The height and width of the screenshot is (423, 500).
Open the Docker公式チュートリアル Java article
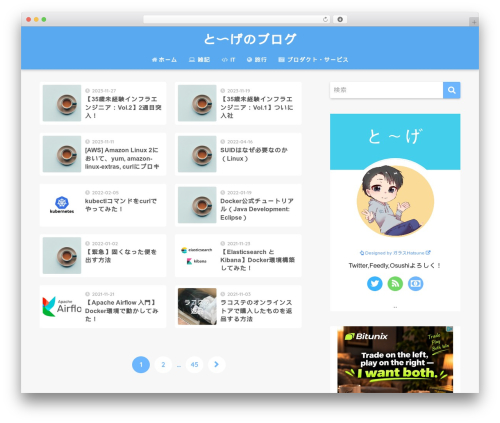pyautogui.click(x=238, y=205)
